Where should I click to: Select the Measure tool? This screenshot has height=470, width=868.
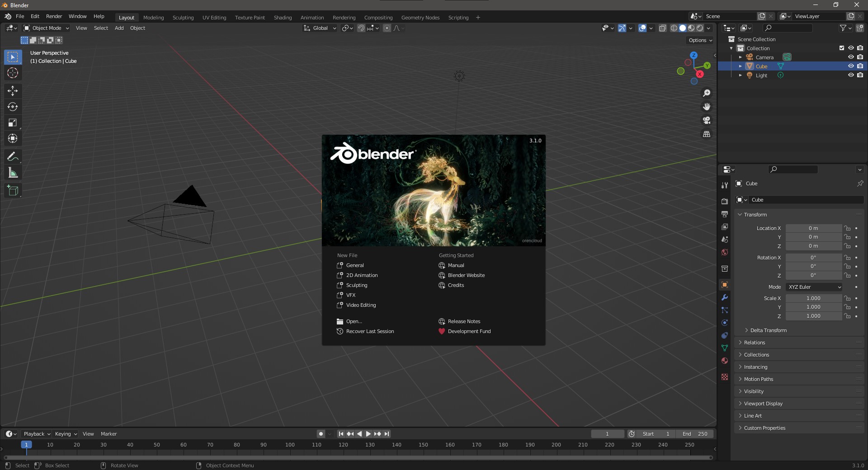13,173
